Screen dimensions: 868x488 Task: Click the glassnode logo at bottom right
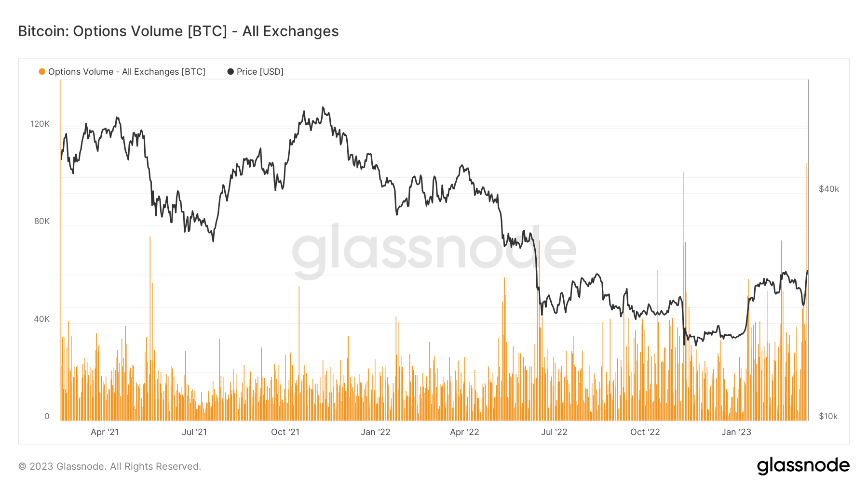803,466
